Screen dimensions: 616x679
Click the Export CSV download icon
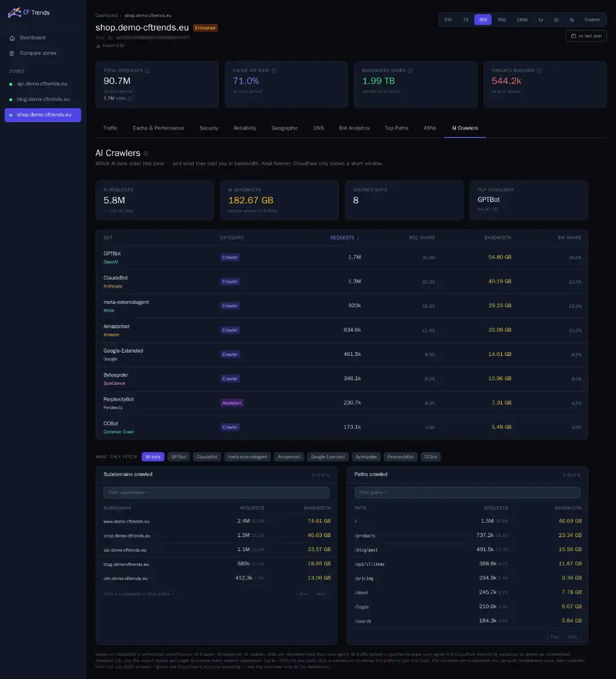[98, 45]
